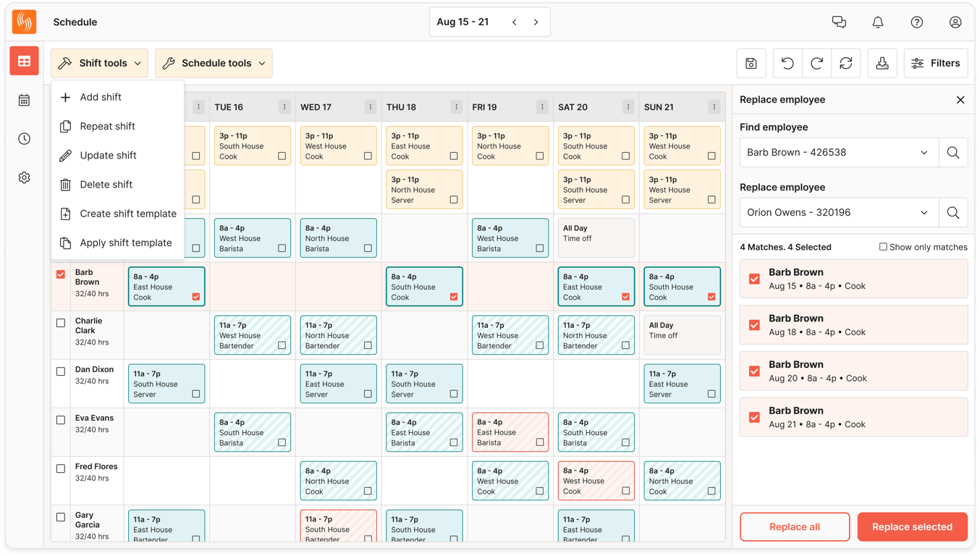
Task: Toggle Show only matches checkbox
Action: pyautogui.click(x=883, y=247)
